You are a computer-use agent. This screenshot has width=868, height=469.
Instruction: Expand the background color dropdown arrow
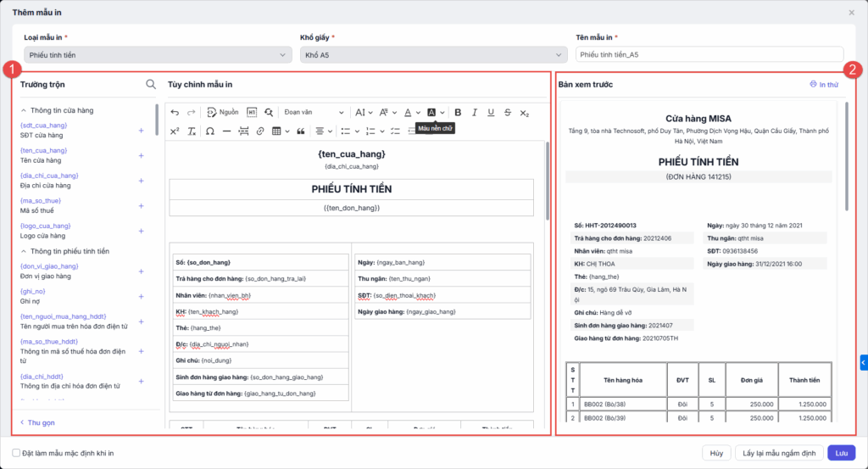(442, 113)
